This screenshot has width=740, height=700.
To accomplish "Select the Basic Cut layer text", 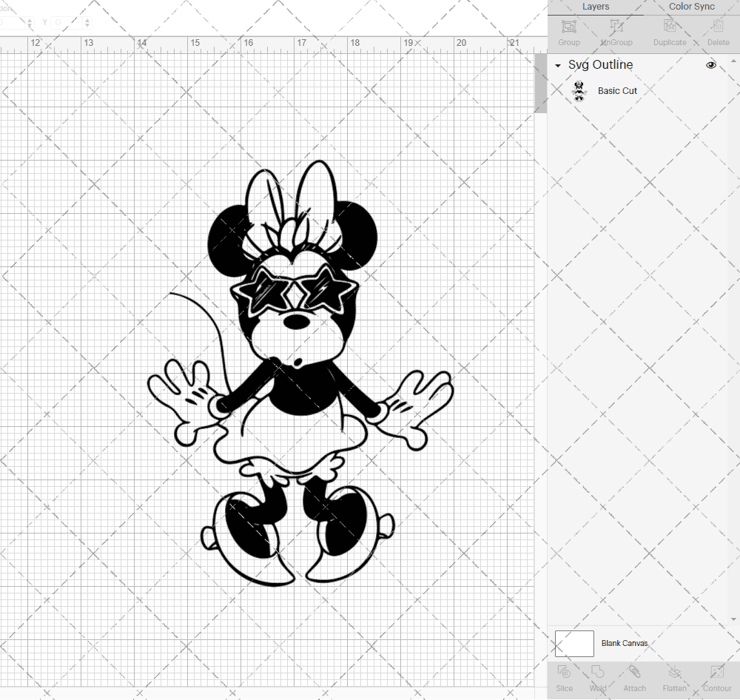I will (617, 90).
